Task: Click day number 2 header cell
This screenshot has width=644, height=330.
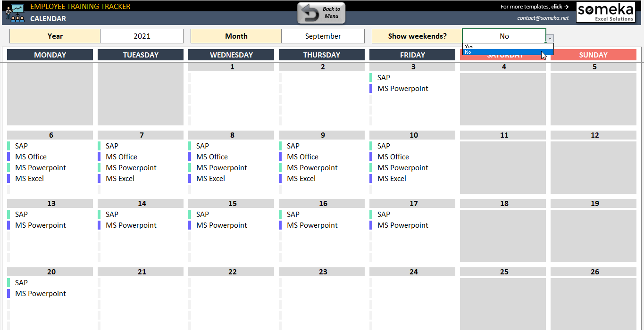Action: [x=322, y=67]
